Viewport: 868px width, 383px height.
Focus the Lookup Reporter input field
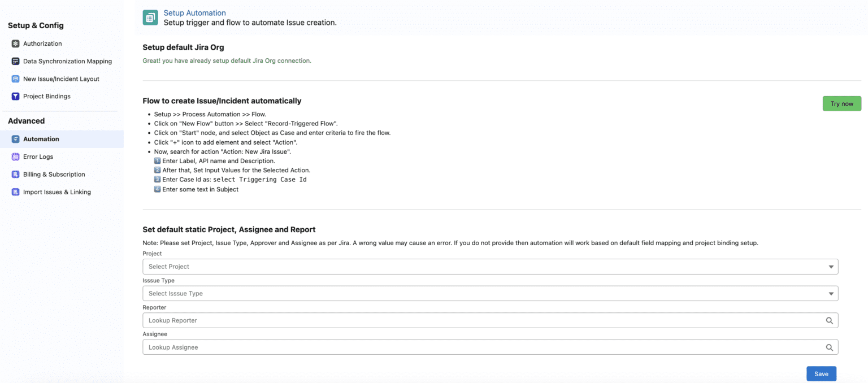[x=480, y=320]
